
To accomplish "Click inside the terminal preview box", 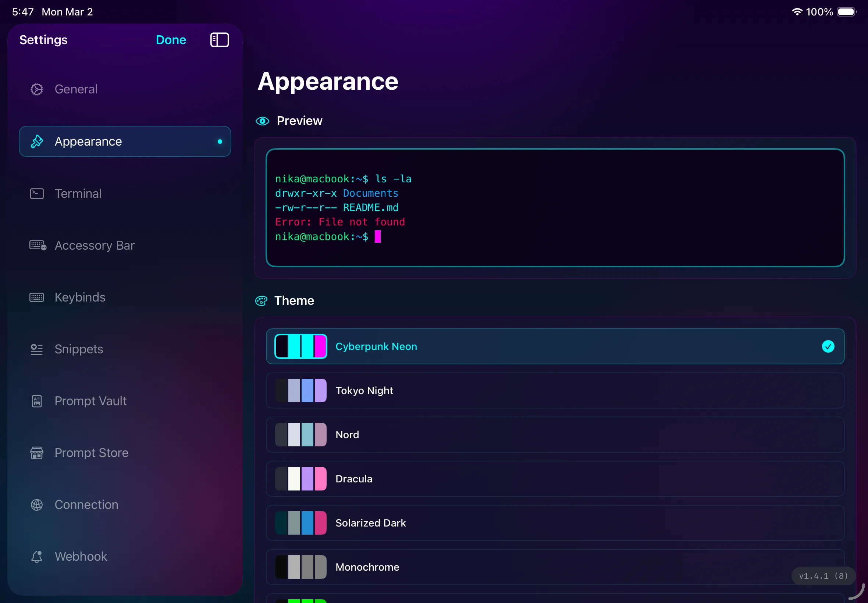I will (555, 208).
